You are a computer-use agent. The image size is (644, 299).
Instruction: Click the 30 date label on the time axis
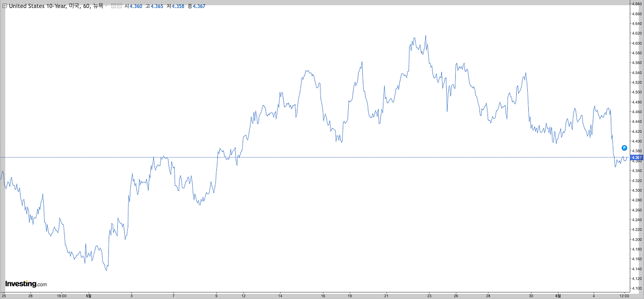(531, 296)
